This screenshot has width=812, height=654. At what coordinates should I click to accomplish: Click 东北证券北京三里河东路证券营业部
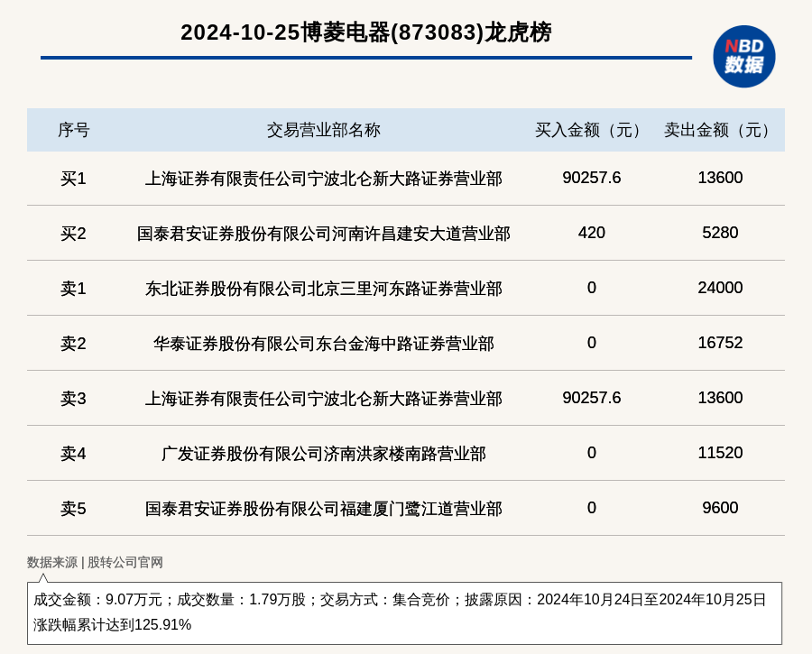[324, 289]
